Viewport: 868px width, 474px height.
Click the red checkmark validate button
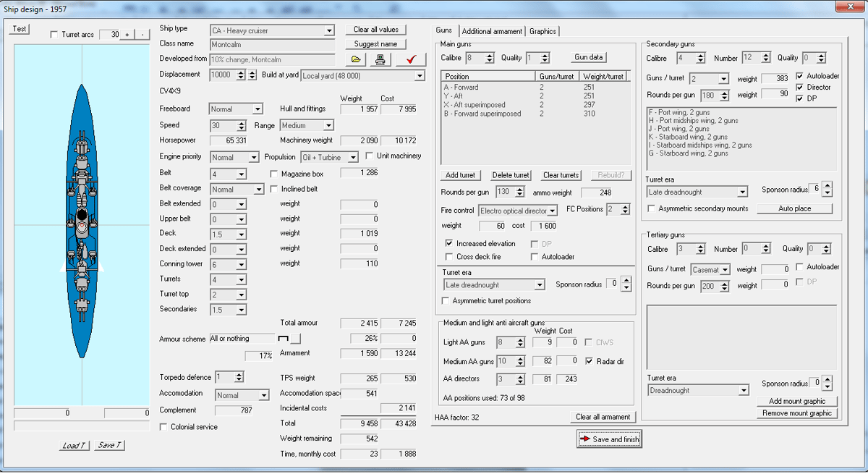411,59
